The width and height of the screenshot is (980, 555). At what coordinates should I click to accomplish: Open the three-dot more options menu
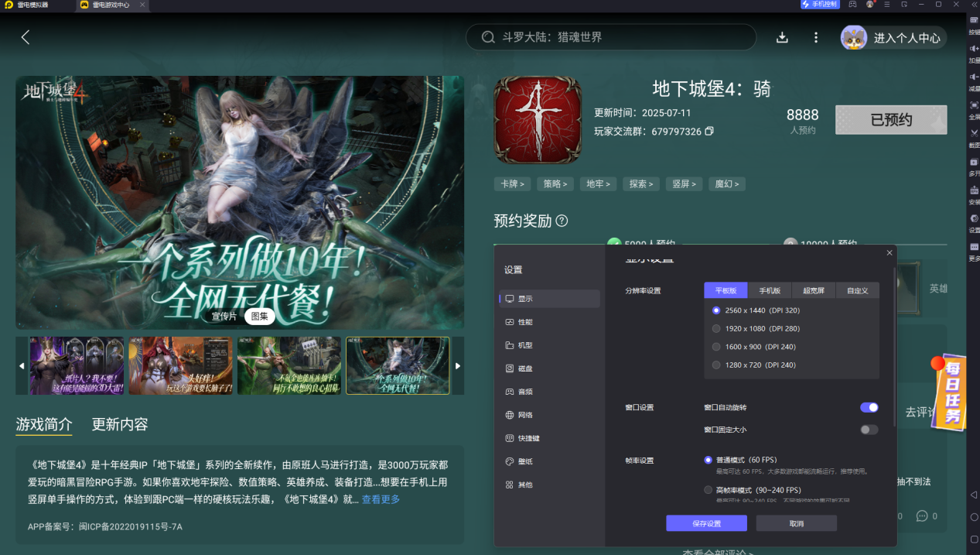(815, 37)
